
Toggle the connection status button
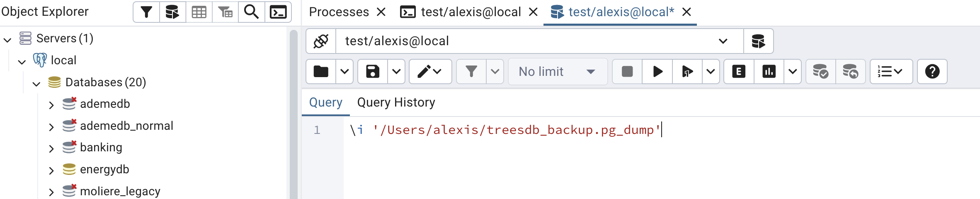click(x=321, y=41)
